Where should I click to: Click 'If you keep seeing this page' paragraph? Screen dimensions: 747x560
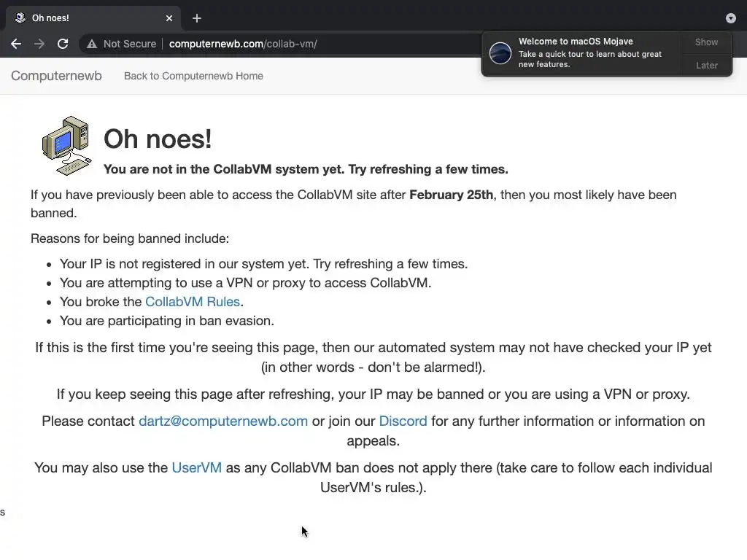(x=373, y=394)
